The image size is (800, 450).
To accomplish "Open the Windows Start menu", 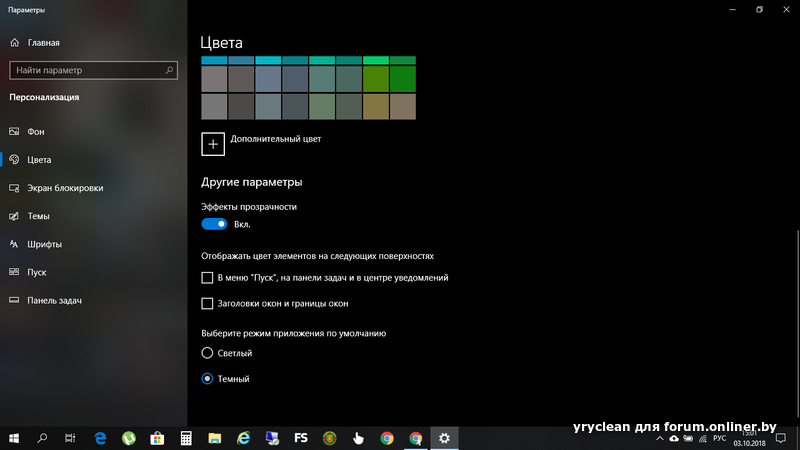I will 14,438.
